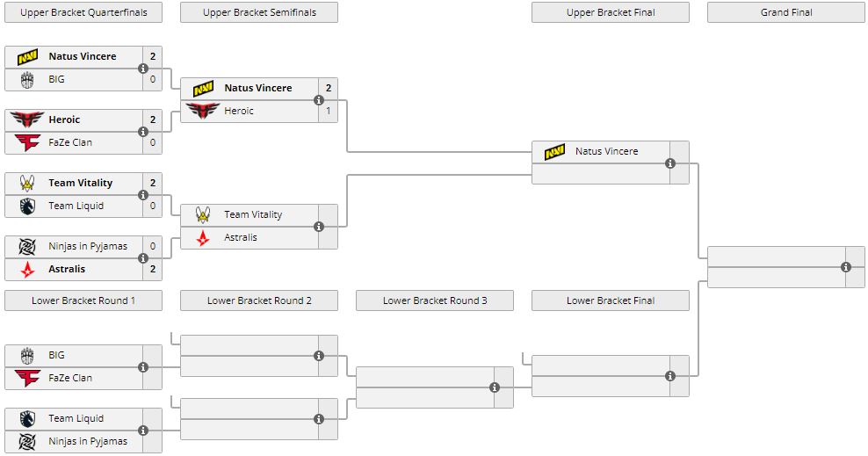
Task: Click the Heroic name in the quarterfinals
Action: click(x=64, y=119)
